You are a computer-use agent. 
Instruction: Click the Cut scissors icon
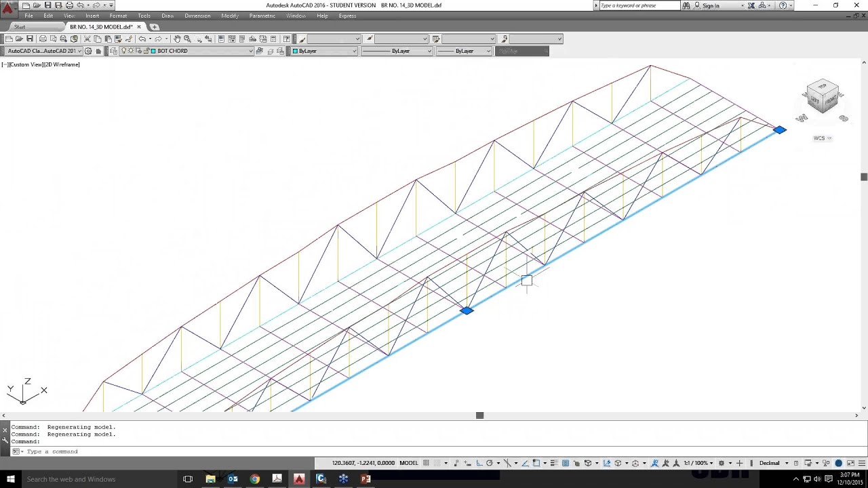click(87, 39)
